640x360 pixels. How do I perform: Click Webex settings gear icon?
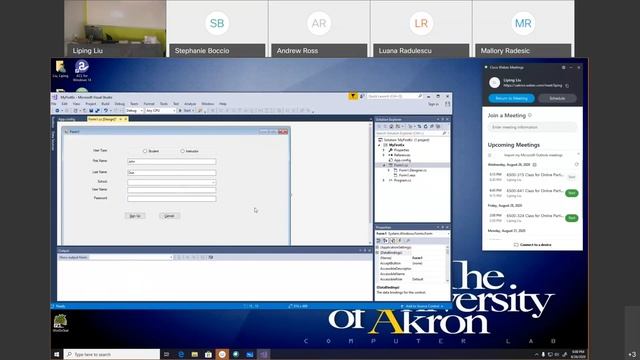[x=564, y=67]
